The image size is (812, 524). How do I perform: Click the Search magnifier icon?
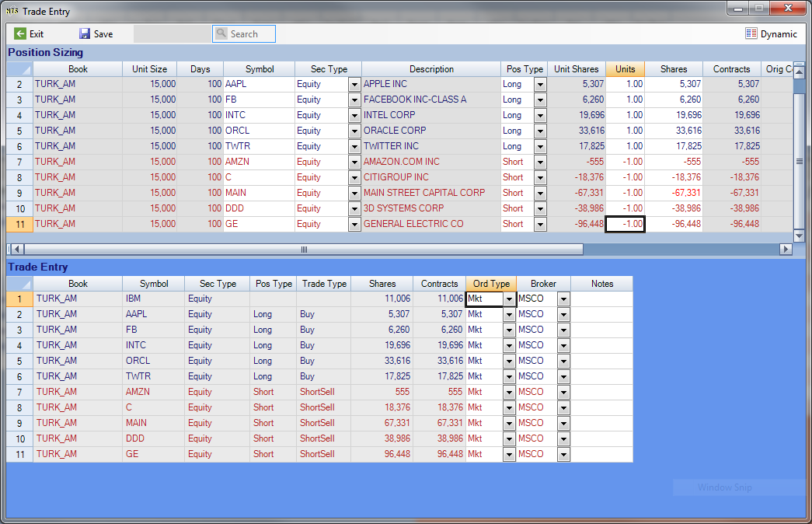pyautogui.click(x=221, y=33)
